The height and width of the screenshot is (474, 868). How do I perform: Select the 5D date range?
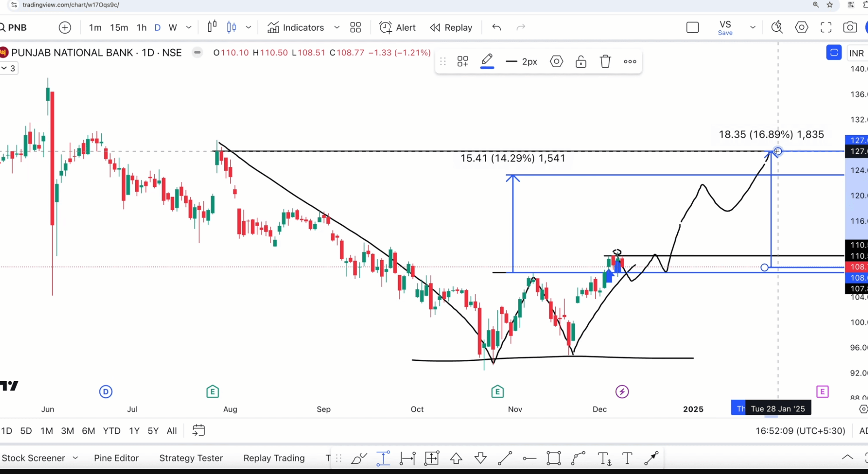pyautogui.click(x=26, y=431)
